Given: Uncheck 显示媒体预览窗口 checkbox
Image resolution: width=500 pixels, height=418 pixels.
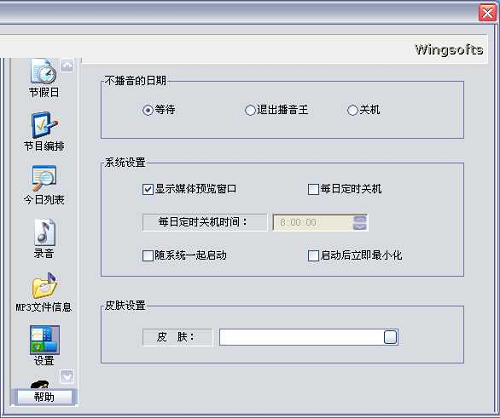Looking at the screenshot, I should pyautogui.click(x=148, y=189).
